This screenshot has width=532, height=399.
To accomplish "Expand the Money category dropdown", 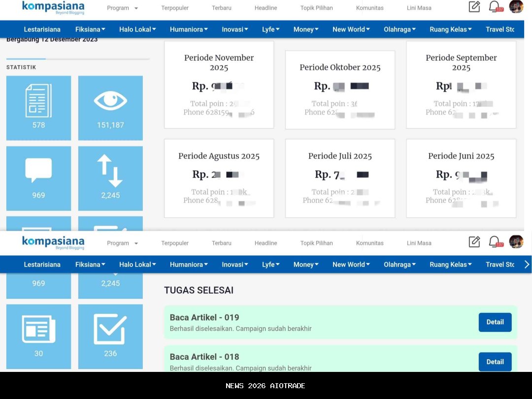I will coord(305,29).
